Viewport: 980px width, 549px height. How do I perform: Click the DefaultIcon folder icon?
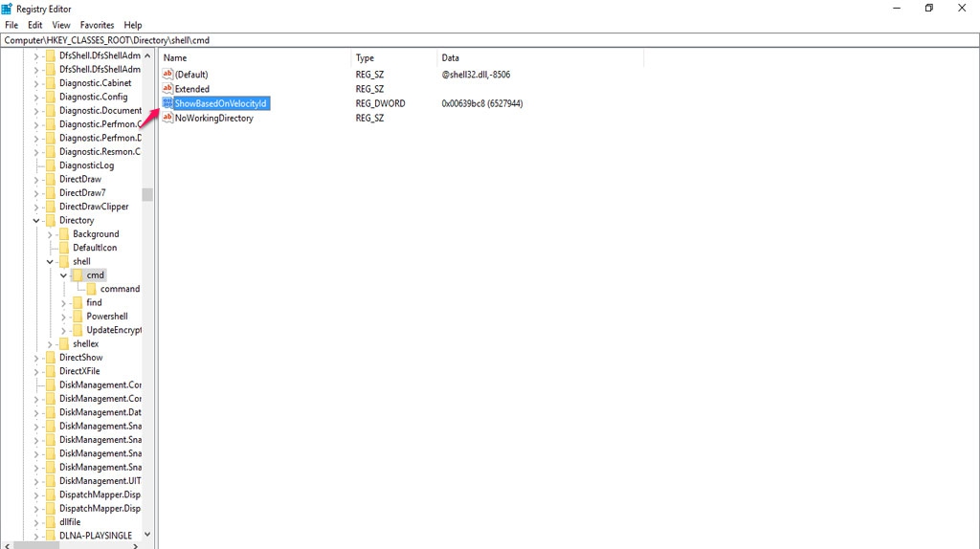pyautogui.click(x=64, y=248)
